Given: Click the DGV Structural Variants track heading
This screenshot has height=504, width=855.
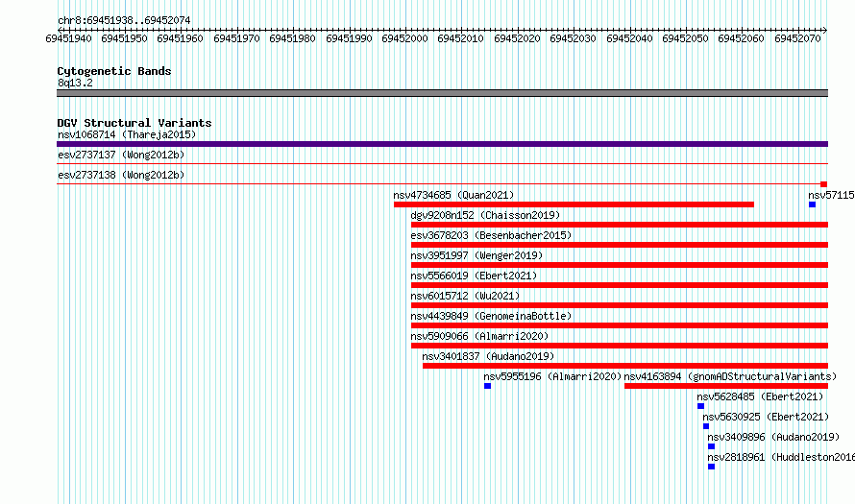Looking at the screenshot, I should [134, 123].
